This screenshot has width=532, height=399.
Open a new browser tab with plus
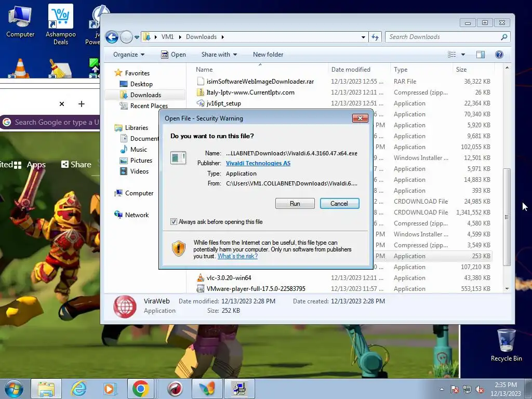coord(82,104)
